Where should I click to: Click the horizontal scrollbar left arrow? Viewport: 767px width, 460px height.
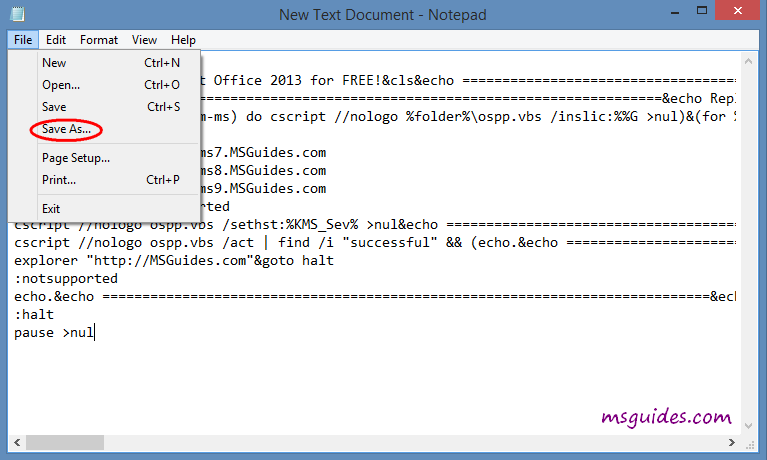pyautogui.click(x=17, y=442)
